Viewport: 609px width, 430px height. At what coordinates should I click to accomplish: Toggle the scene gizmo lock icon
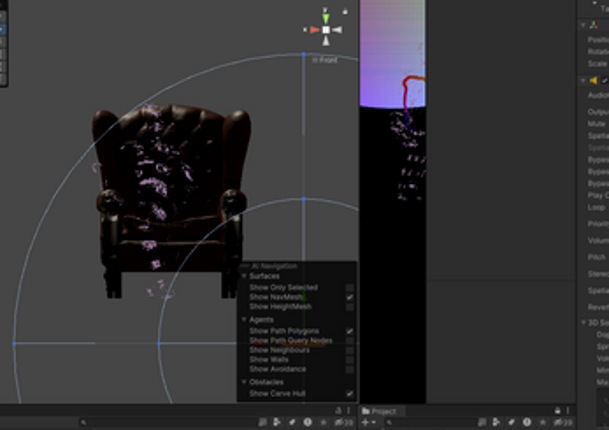(x=345, y=12)
